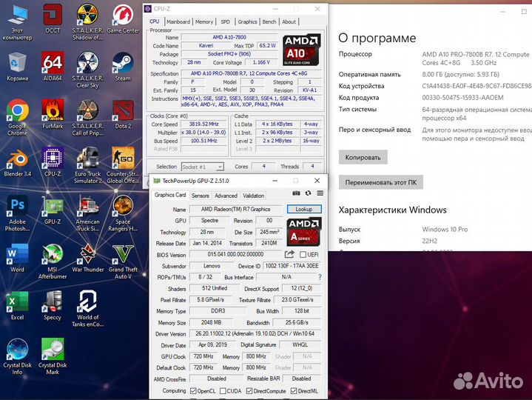Screen dimensions: 532x400
Task: Open the About tab in CPU-Z
Action: tap(289, 21)
